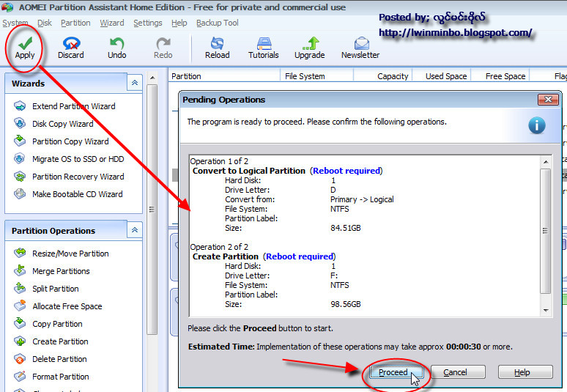The image size is (567, 392).
Task: Open the System menu
Action: tap(15, 23)
